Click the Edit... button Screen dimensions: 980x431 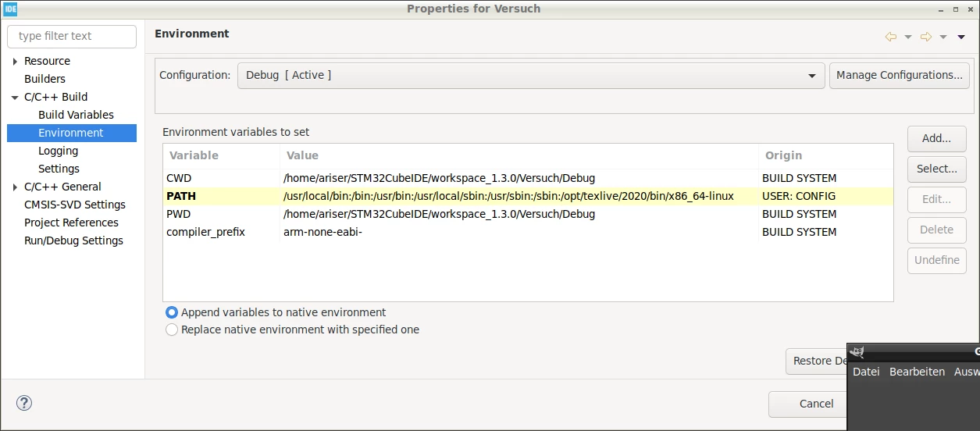point(936,200)
